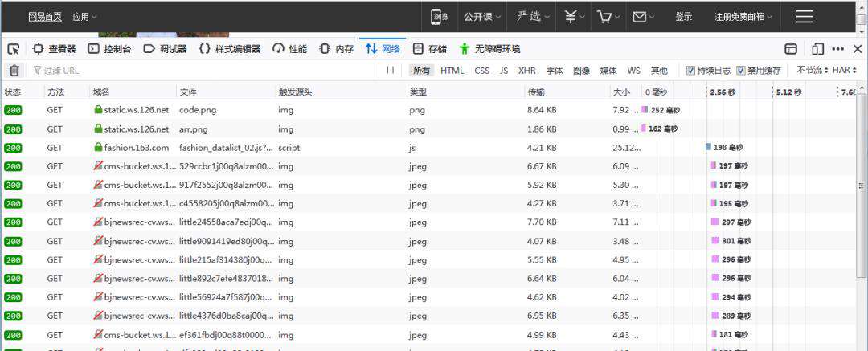
Task: Open the HAR dropdown menu
Action: 845,71
